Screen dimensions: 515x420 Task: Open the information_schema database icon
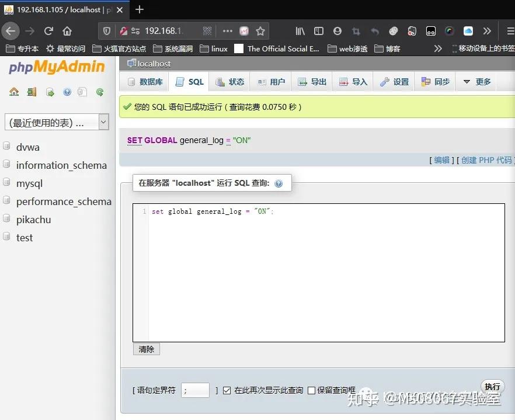[x=6, y=164]
